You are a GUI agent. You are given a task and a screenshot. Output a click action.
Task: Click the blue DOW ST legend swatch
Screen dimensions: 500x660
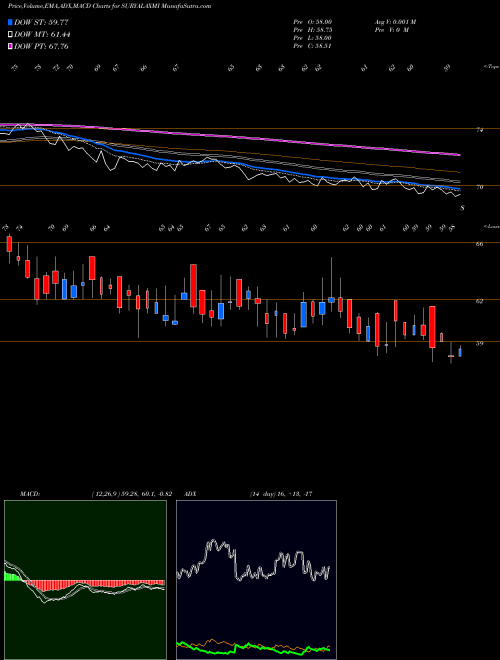tap(10, 22)
